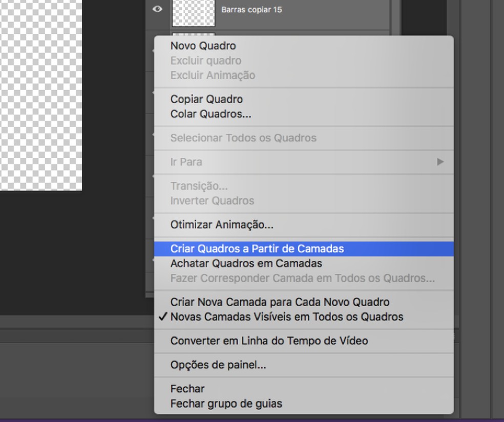
Task: Toggle Novas Camadas Visíveis em Todos os Quadros
Action: [304, 316]
